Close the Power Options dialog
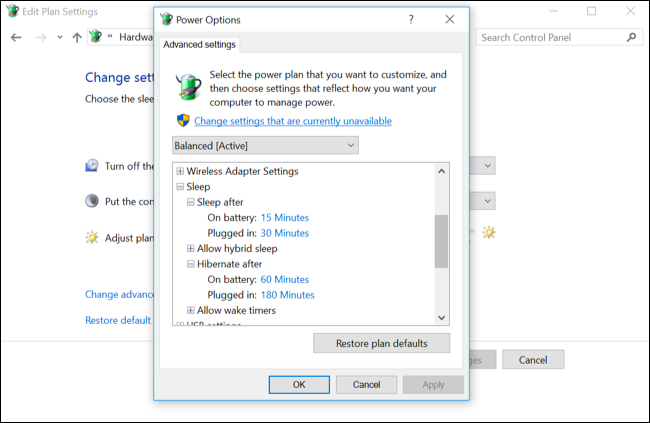Viewport: 650px width, 423px height. coord(450,19)
